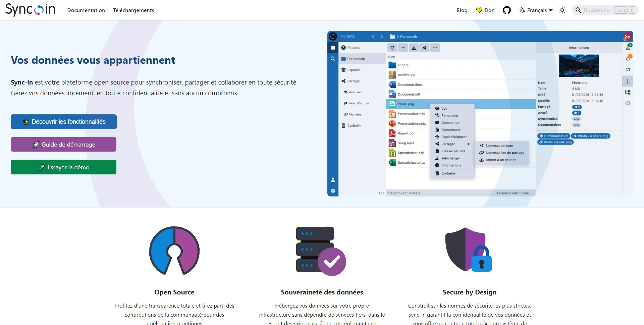Click the flag icon in preview right rail
644x325 pixels.
[628, 70]
